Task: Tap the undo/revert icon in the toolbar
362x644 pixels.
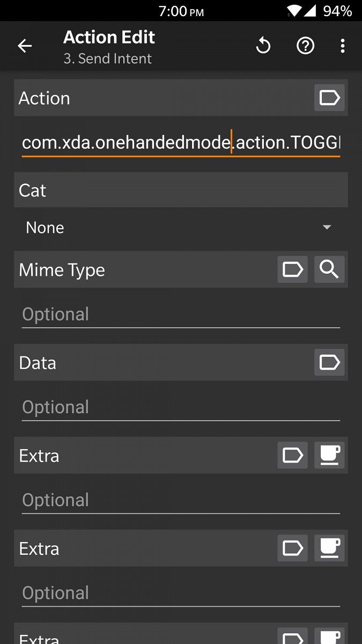Action: click(x=263, y=46)
